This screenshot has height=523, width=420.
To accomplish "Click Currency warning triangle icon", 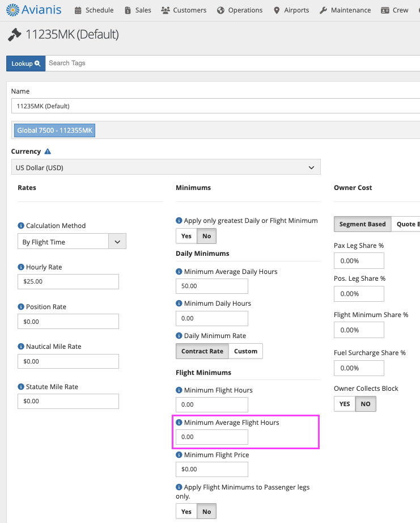I will click(x=48, y=151).
